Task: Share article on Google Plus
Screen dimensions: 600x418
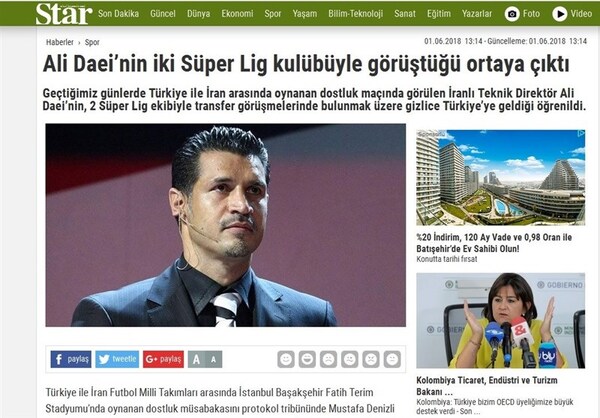Action: pos(163,359)
